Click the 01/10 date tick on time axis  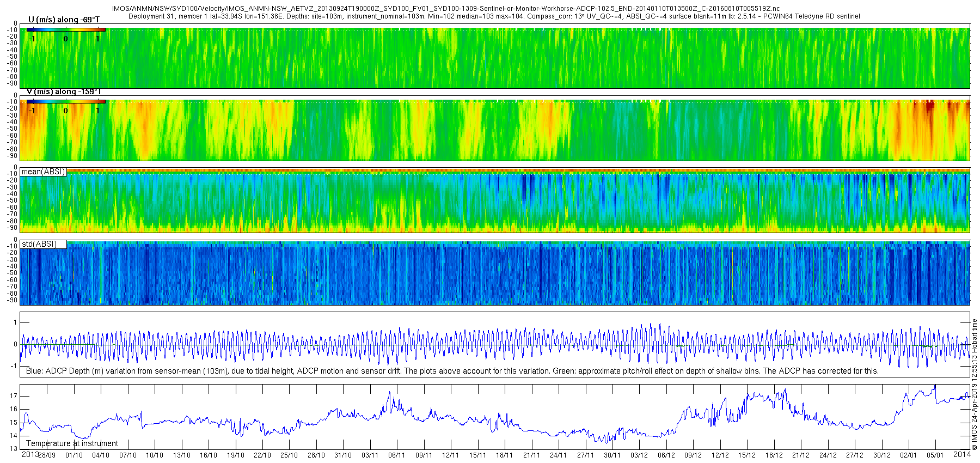(74, 455)
